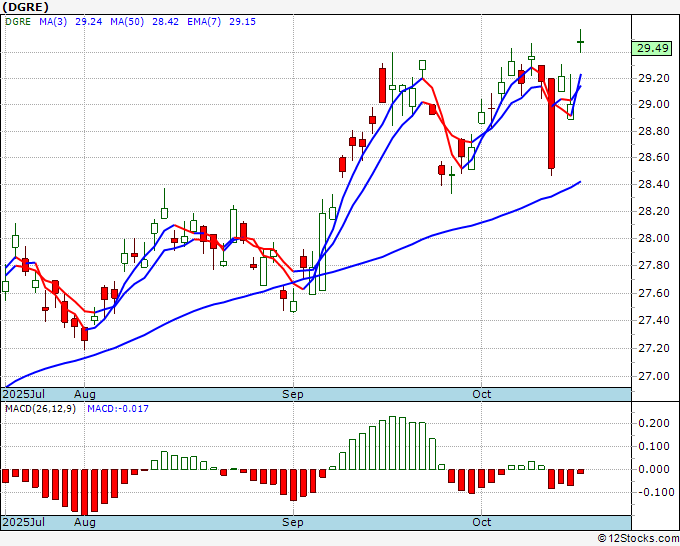Click the (DGRE) chart title

click(x=26, y=7)
